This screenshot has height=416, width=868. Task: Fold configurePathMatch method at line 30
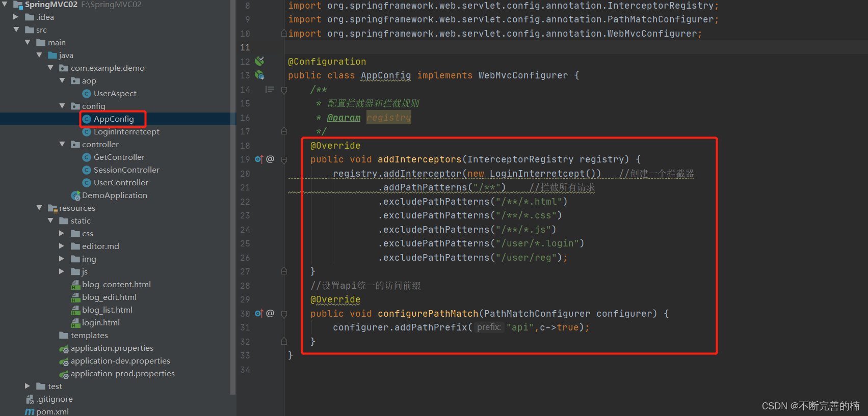click(284, 314)
